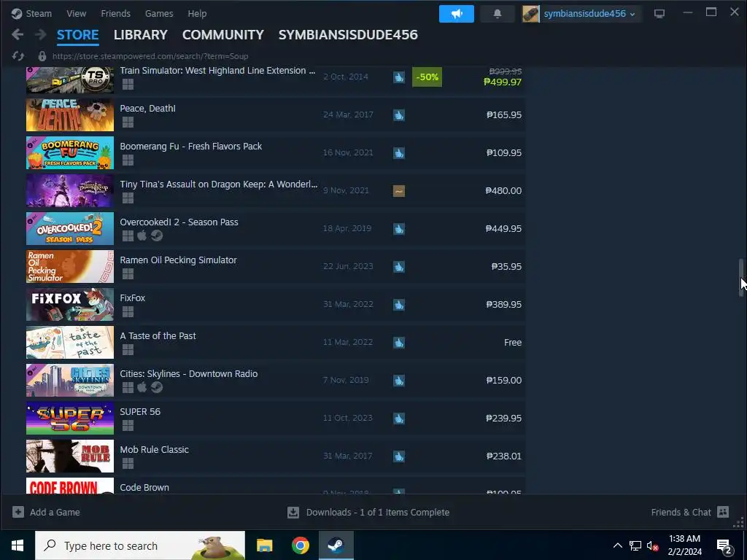Open the announcements megaphone button
The height and width of the screenshot is (560, 747).
[457, 14]
